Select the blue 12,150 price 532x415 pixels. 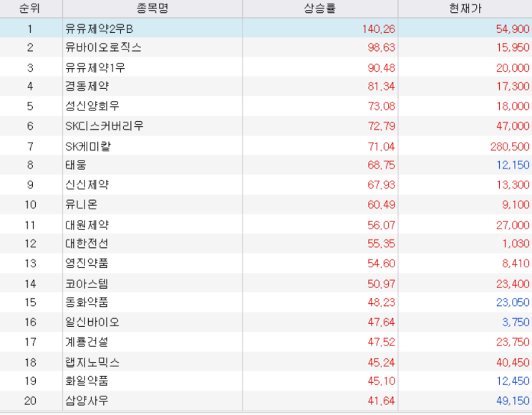point(513,165)
